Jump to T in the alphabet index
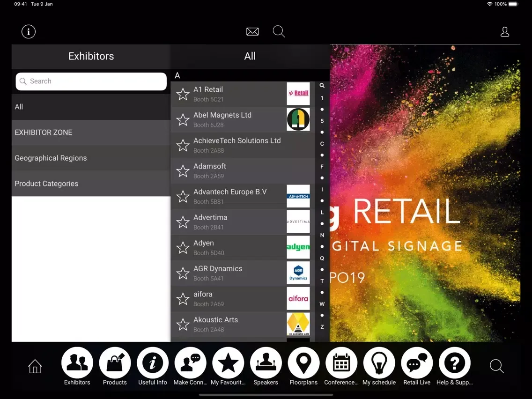 point(322,281)
